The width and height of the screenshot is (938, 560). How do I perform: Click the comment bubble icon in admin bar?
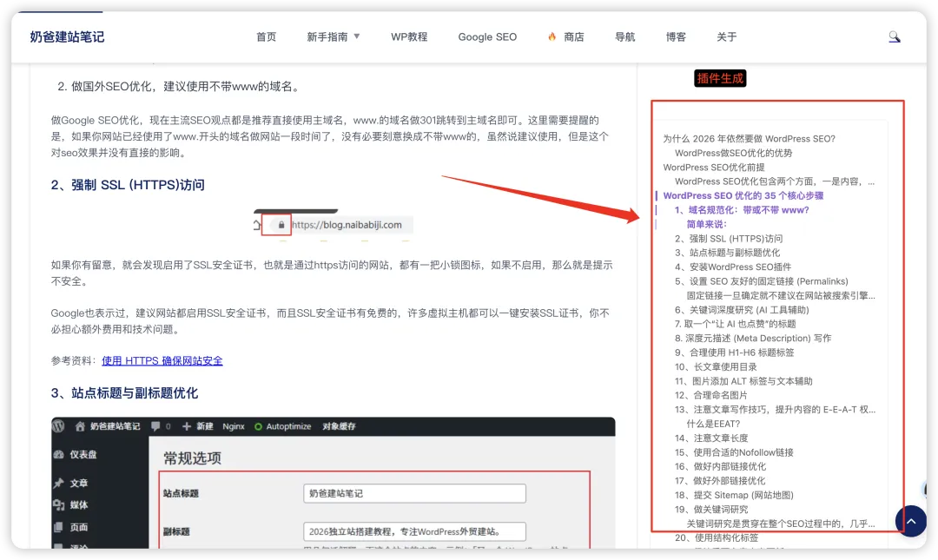point(155,426)
